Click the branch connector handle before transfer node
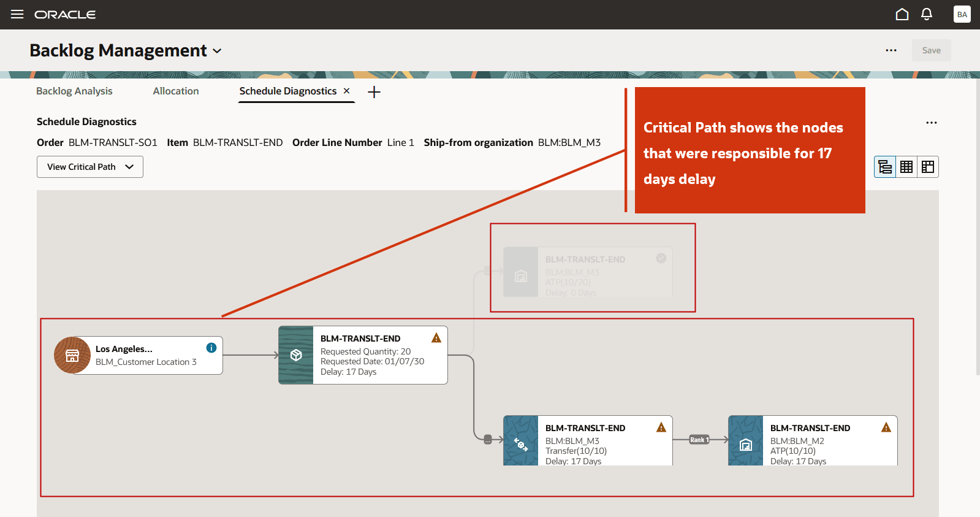 (x=488, y=439)
